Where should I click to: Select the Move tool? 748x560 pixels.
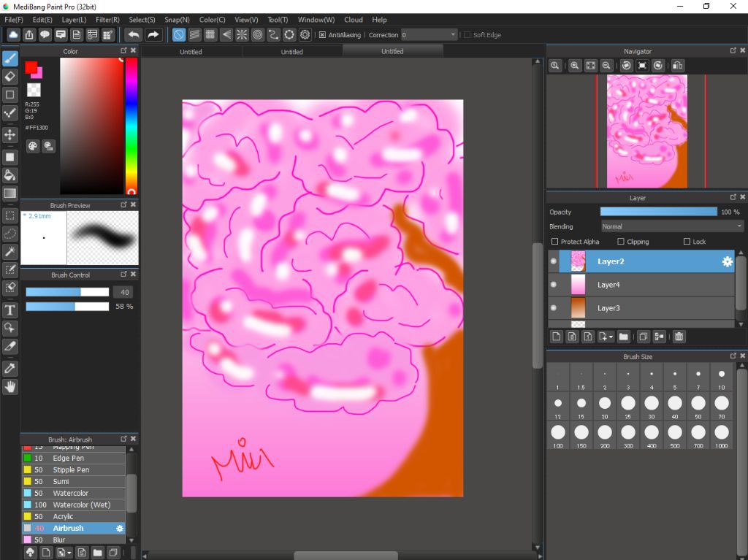tap(9, 134)
